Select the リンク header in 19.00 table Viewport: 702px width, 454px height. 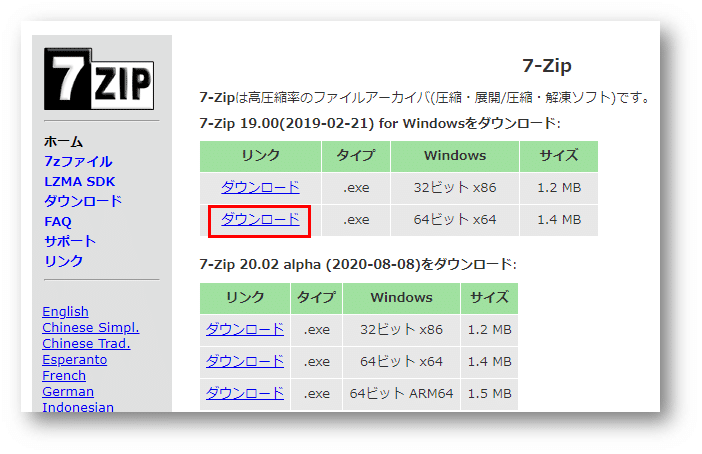[261, 156]
